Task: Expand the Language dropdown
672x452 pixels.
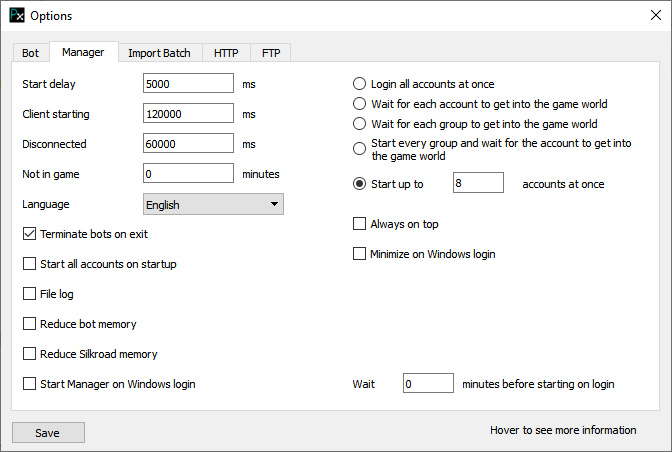Action: coord(213,204)
